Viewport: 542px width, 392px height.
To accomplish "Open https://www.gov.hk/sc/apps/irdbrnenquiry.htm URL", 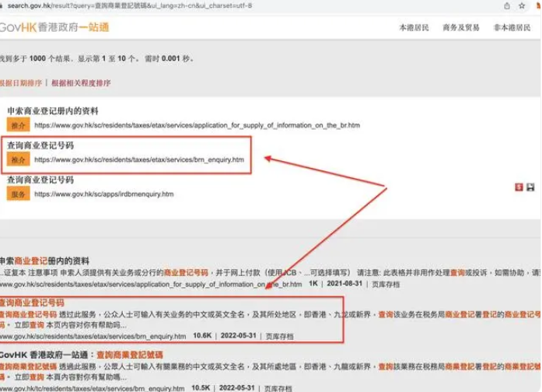I will pyautogui.click(x=104, y=194).
